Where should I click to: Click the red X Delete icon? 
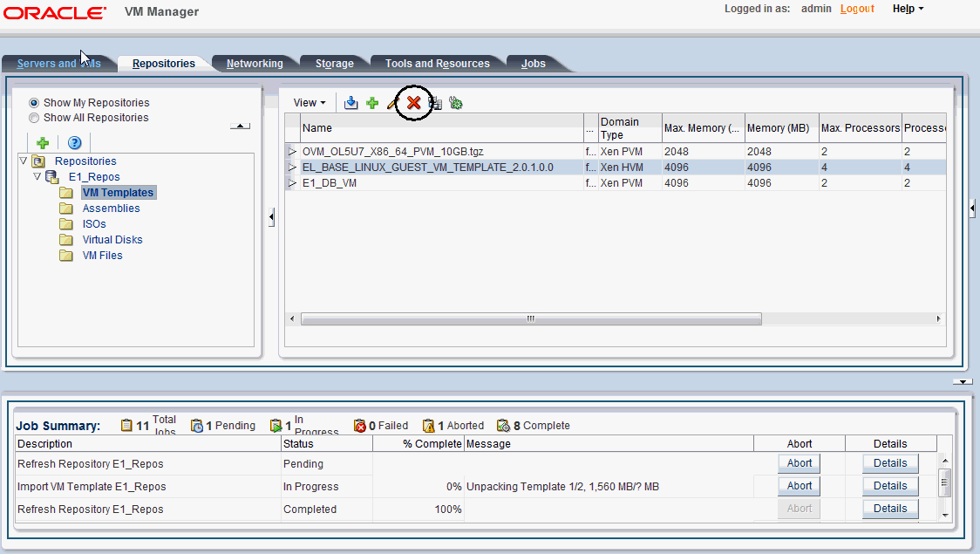pyautogui.click(x=414, y=103)
